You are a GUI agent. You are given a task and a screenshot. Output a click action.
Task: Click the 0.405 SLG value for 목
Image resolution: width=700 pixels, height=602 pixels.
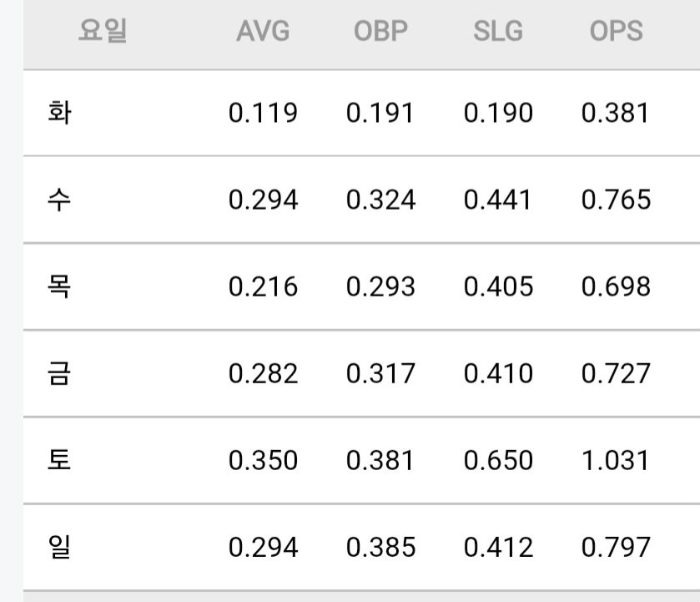pyautogui.click(x=498, y=286)
